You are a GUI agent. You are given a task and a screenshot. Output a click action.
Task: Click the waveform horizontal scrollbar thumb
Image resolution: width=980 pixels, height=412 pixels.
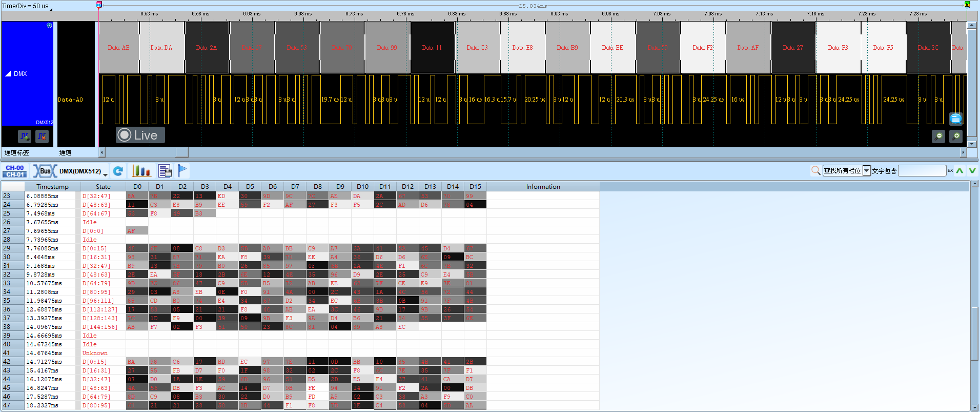pyautogui.click(x=182, y=152)
